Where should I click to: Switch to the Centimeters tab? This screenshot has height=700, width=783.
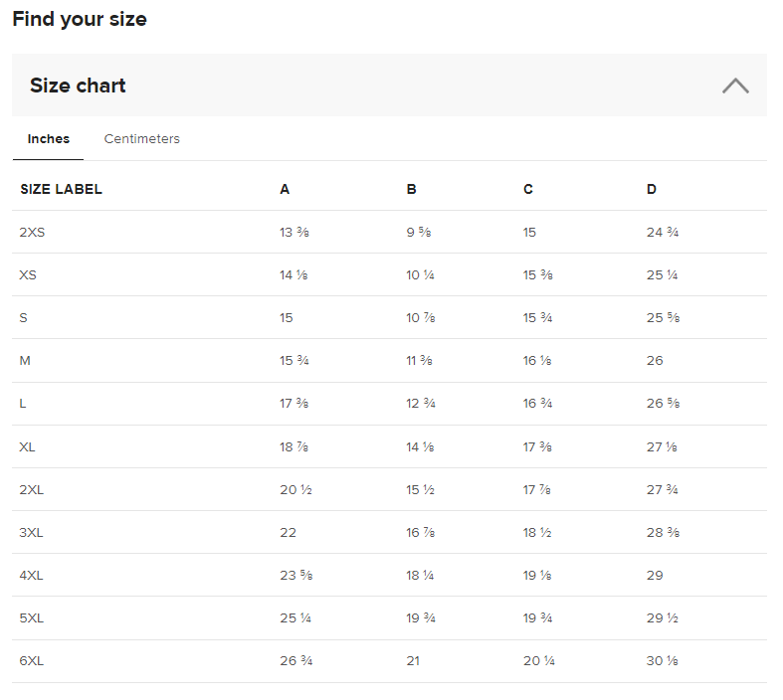[142, 139]
